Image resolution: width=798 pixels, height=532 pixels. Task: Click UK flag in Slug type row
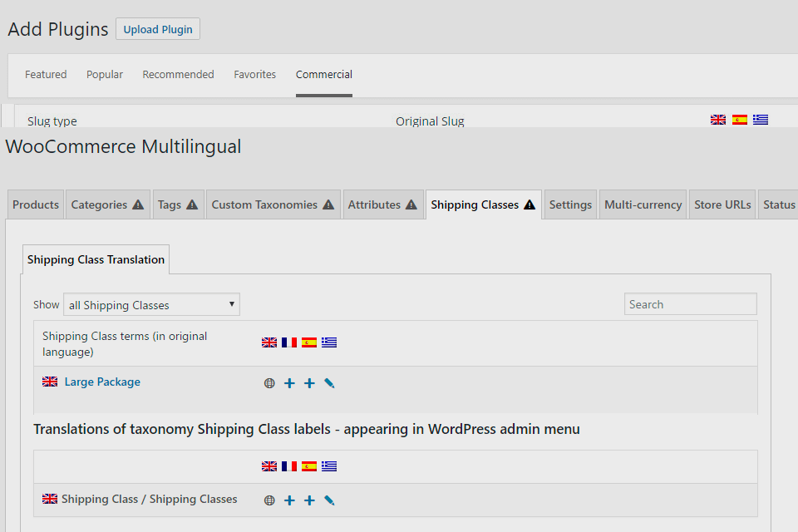point(718,120)
